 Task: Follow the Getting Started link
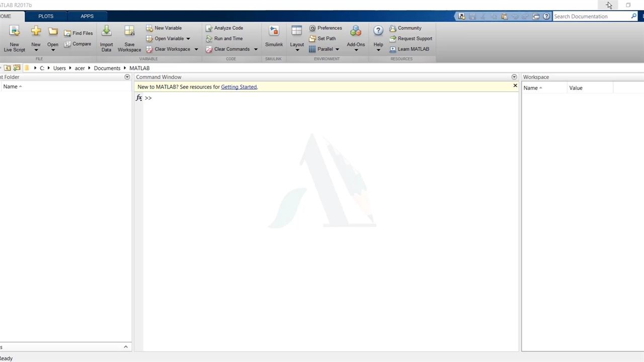238,87
